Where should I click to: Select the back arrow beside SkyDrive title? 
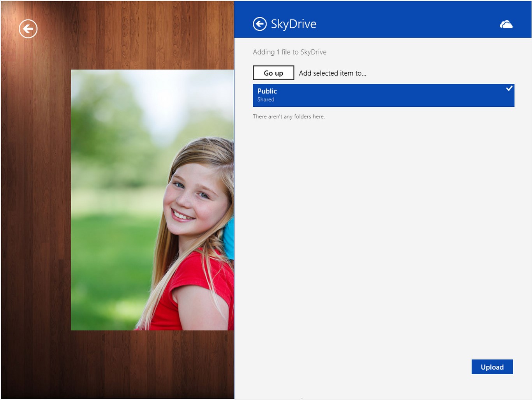[259, 24]
